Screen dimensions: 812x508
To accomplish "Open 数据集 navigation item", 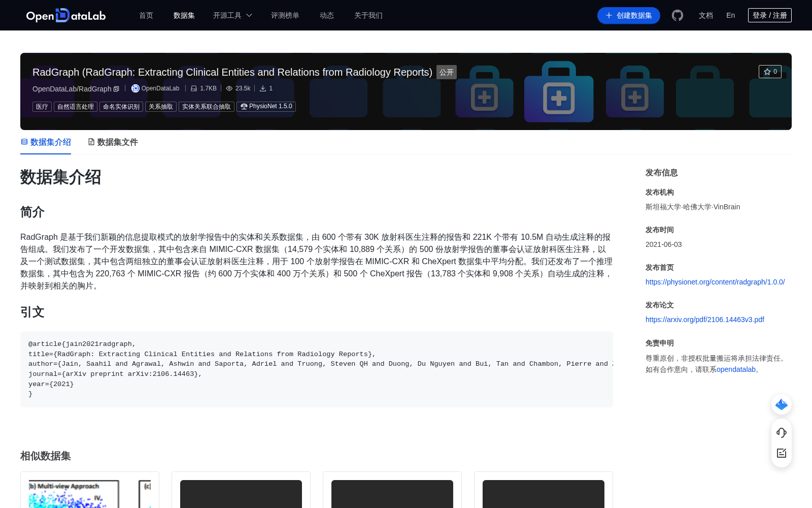I will (x=184, y=15).
